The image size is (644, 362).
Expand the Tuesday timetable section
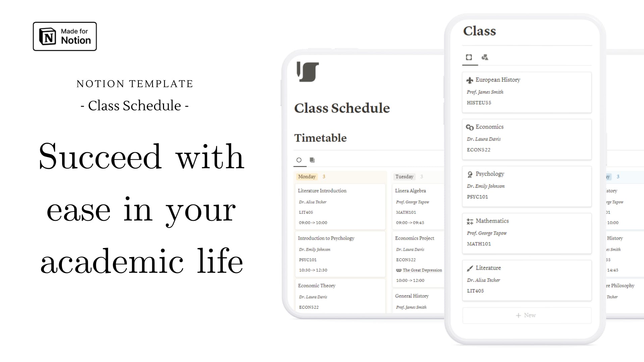click(x=404, y=176)
